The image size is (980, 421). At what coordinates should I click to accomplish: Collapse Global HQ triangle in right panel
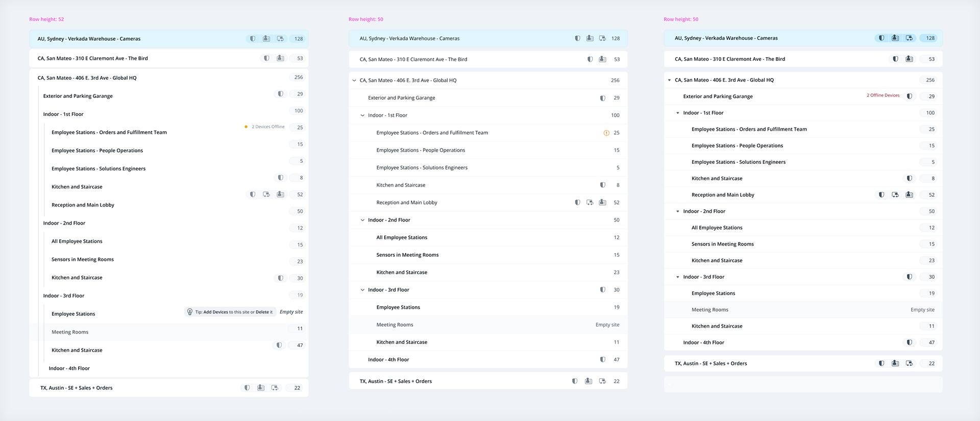[x=669, y=80]
